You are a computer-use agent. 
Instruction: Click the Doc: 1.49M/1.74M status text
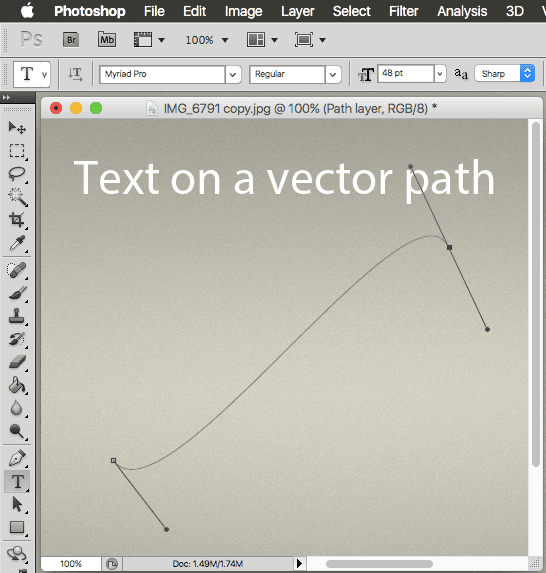tap(208, 564)
